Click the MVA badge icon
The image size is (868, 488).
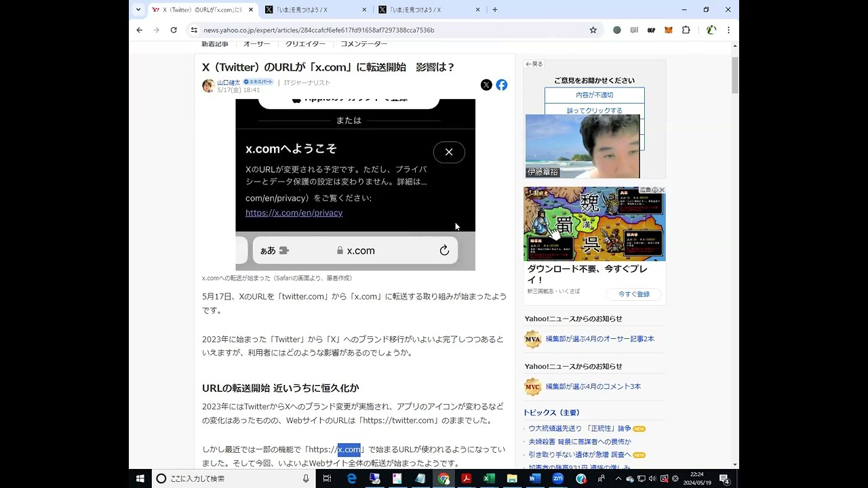533,339
